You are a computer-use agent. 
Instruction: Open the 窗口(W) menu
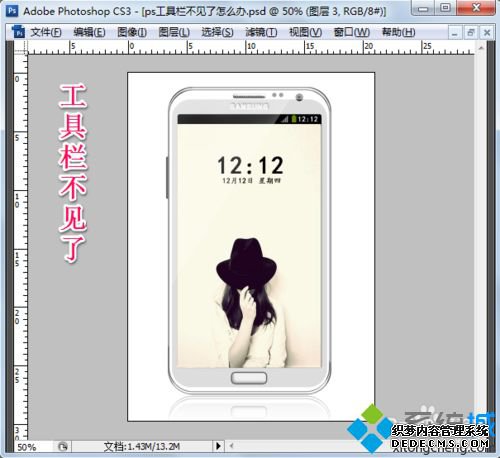[x=352, y=32]
